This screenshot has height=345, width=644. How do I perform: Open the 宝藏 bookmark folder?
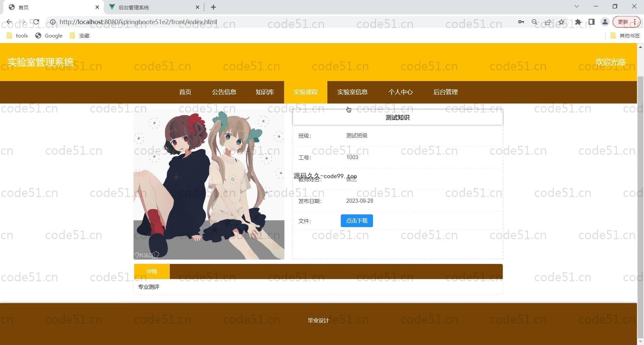[x=79, y=36]
